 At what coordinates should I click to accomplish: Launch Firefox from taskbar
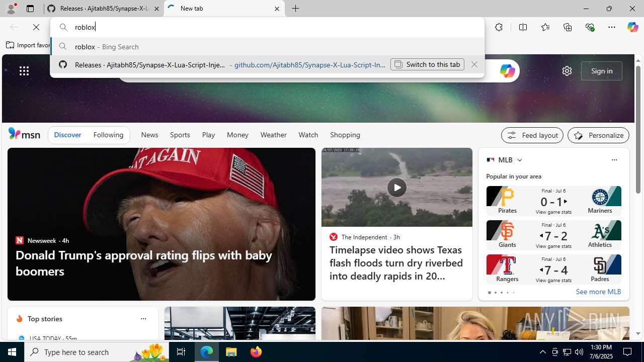point(256,352)
